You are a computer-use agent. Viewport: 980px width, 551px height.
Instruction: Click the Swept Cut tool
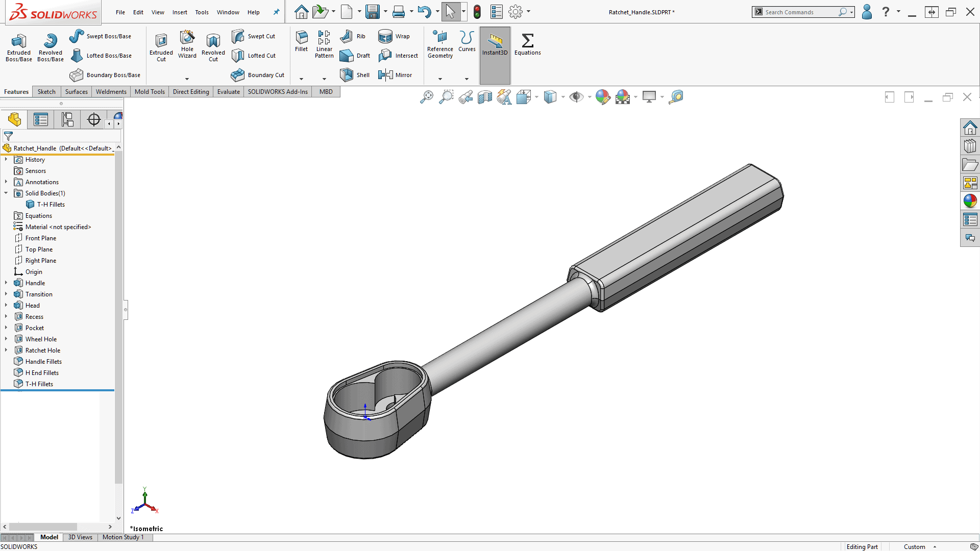254,36
